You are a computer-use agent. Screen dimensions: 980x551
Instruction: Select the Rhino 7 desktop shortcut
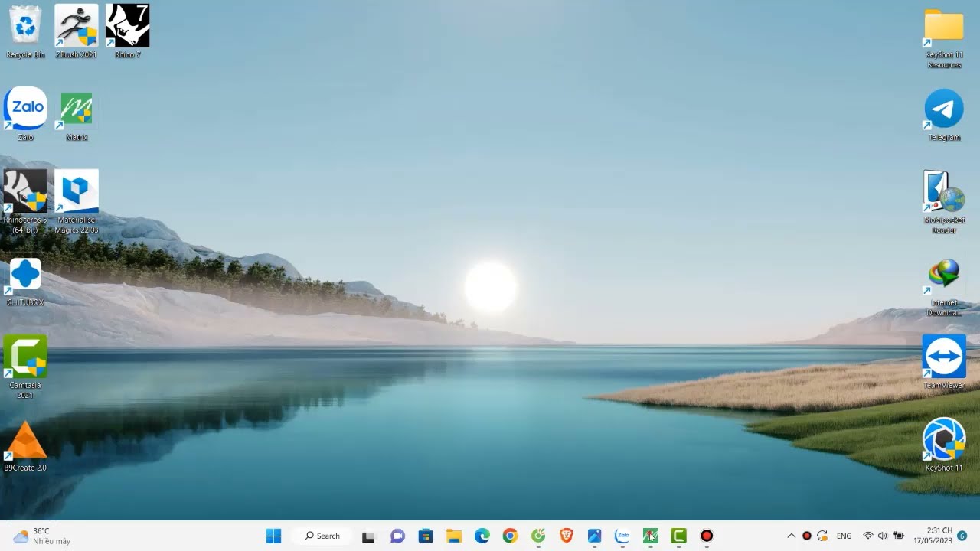(x=127, y=32)
